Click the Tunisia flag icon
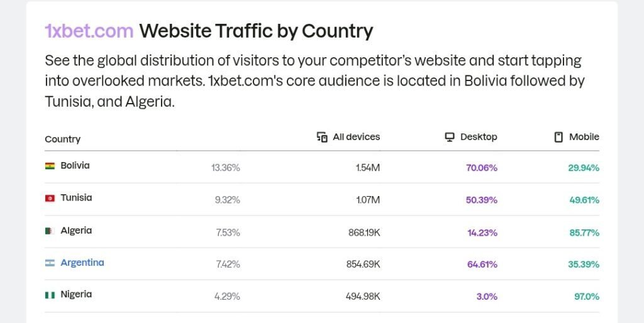Viewport: 644px width, 323px height. (x=50, y=198)
